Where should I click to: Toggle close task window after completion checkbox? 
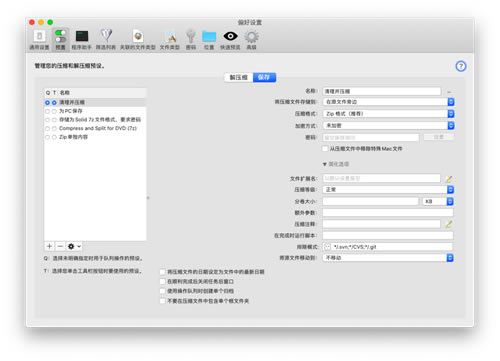(x=163, y=282)
